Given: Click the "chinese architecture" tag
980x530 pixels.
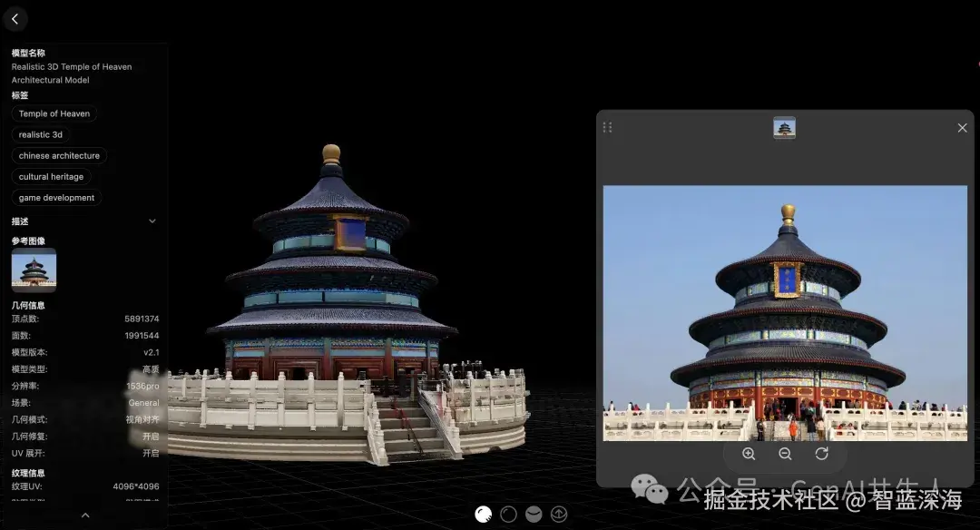Looking at the screenshot, I should tap(59, 155).
